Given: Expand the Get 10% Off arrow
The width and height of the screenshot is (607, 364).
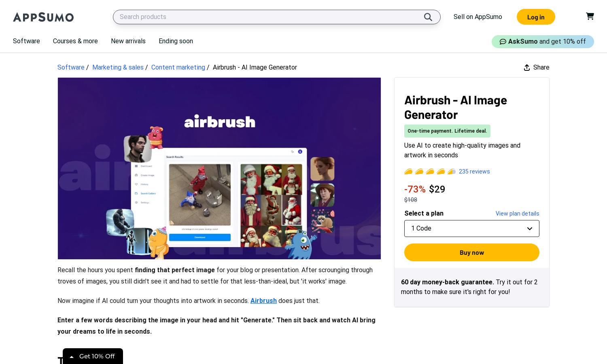Looking at the screenshot, I should (x=72, y=357).
